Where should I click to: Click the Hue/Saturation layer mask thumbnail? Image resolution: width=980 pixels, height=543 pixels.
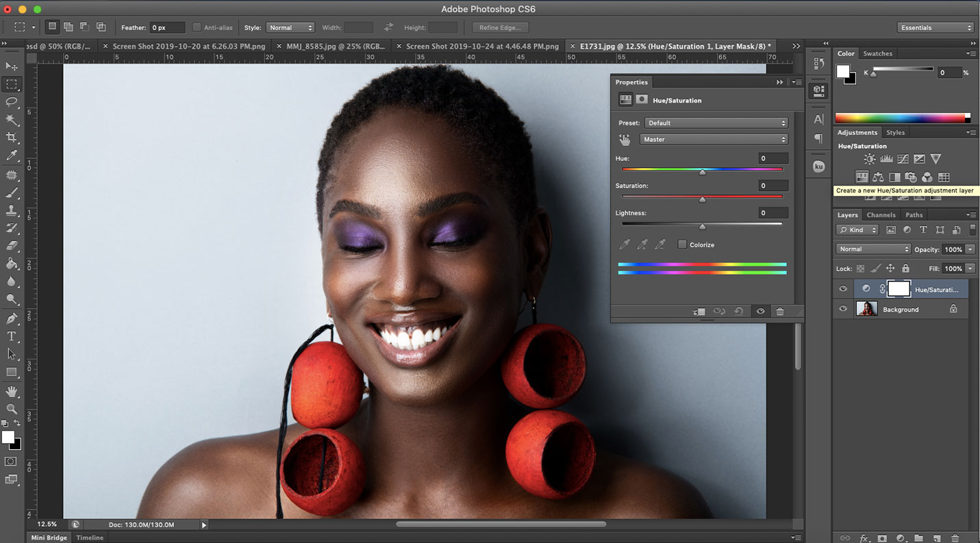pyautogui.click(x=899, y=289)
